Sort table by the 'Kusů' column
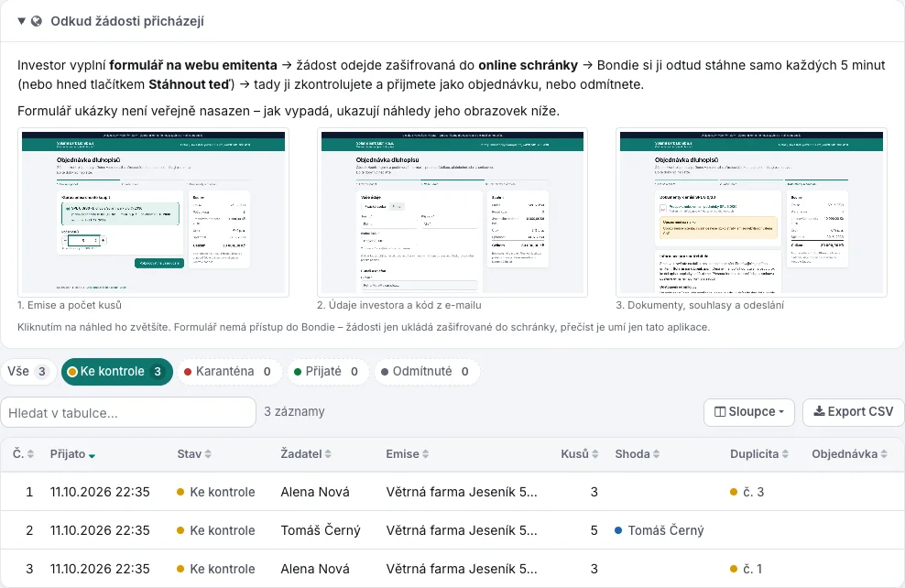The image size is (905, 588). click(580, 454)
